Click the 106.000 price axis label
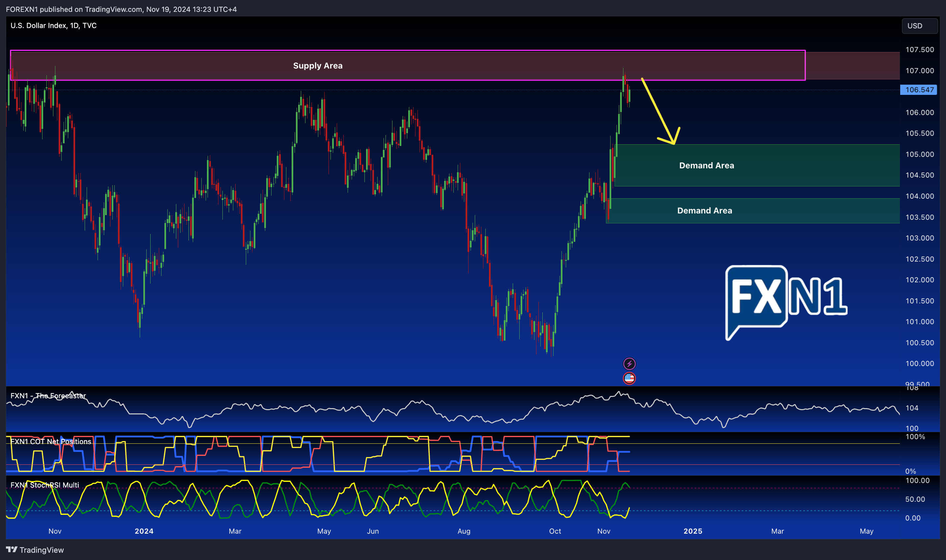 pyautogui.click(x=920, y=112)
